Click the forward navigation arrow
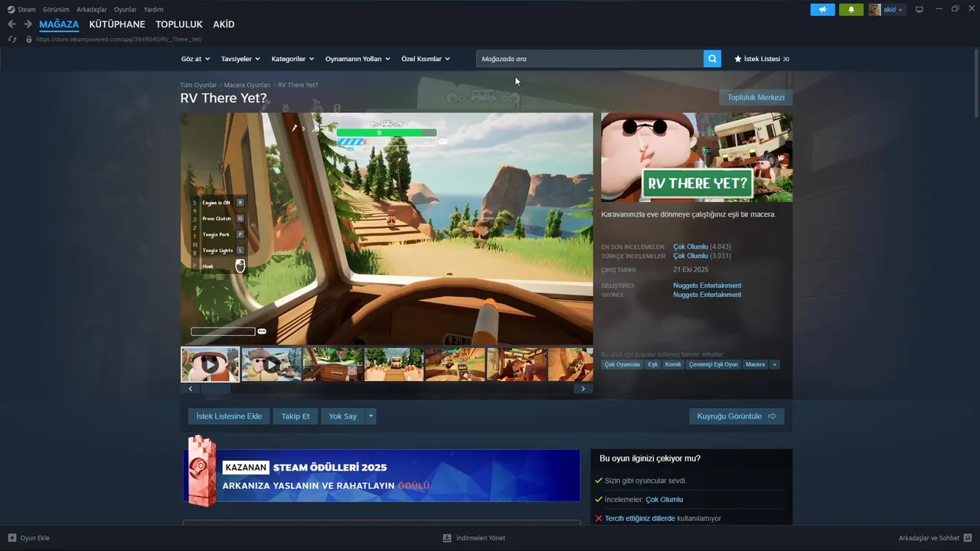980x551 pixels. click(28, 24)
